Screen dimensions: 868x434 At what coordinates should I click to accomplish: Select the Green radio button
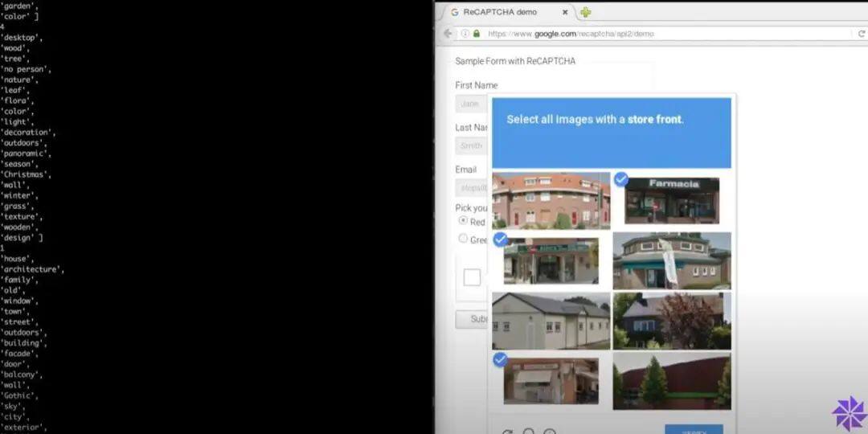point(464,239)
